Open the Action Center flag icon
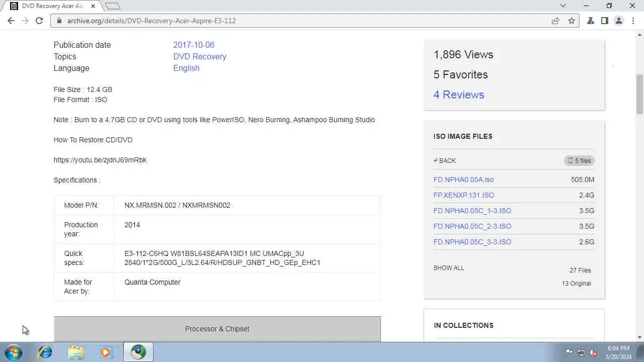The image size is (644, 362). [569, 352]
